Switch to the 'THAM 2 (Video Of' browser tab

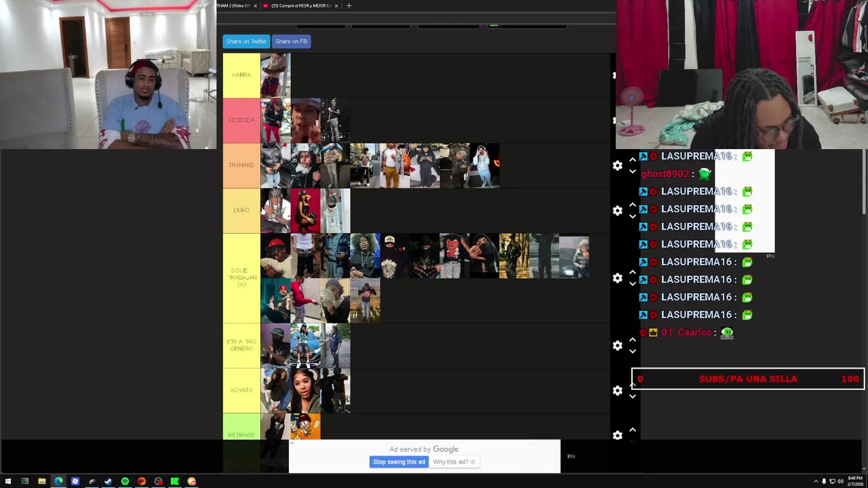point(233,5)
